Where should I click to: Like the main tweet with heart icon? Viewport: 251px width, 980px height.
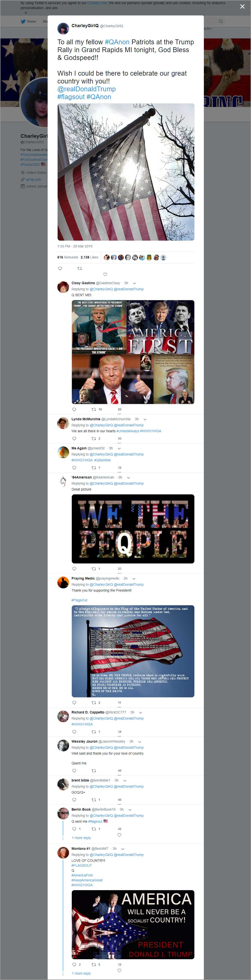(105, 274)
